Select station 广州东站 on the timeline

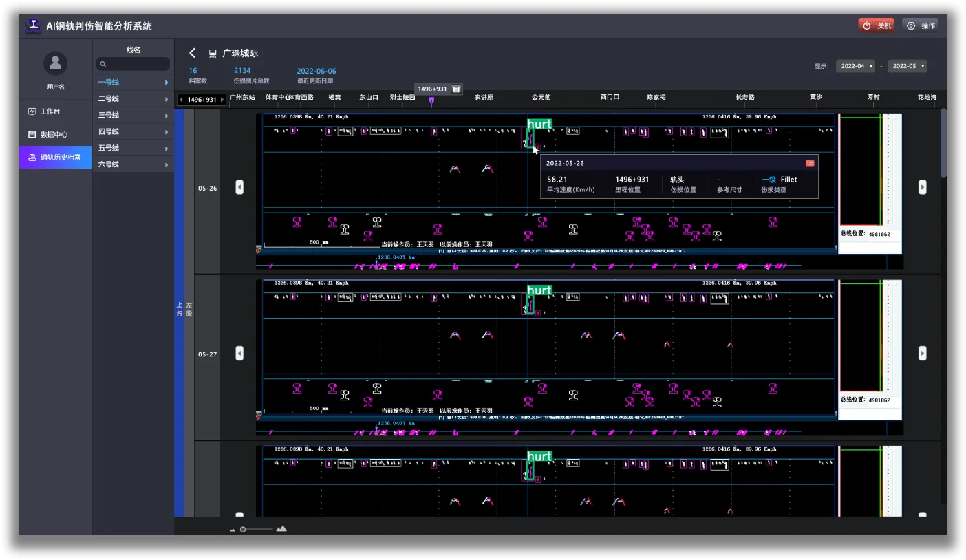242,98
